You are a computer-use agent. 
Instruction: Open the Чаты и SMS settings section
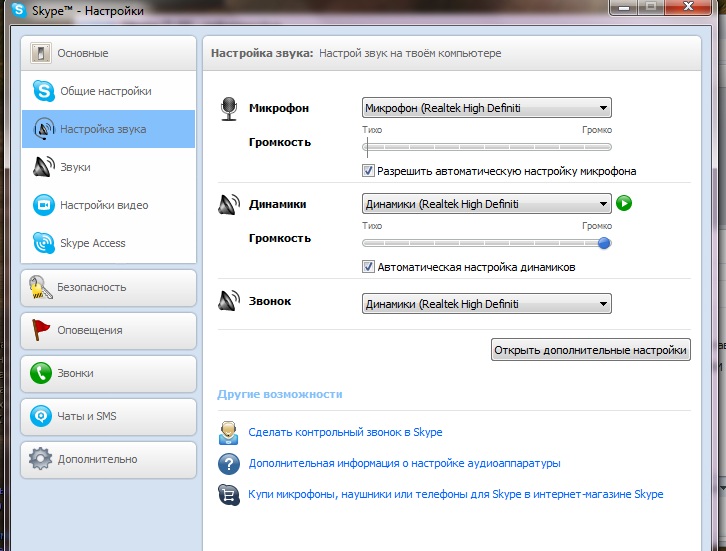pyautogui.click(x=108, y=416)
